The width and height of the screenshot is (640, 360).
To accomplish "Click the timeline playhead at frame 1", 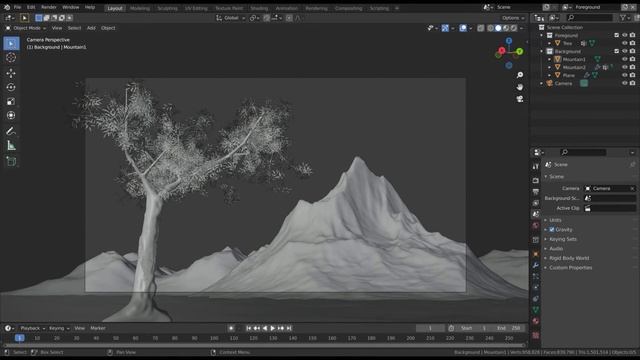I will click(x=19, y=338).
